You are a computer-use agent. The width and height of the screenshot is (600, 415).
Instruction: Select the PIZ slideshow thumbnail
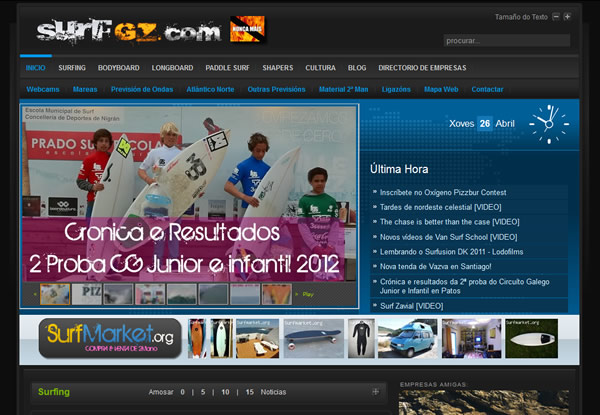click(87, 294)
